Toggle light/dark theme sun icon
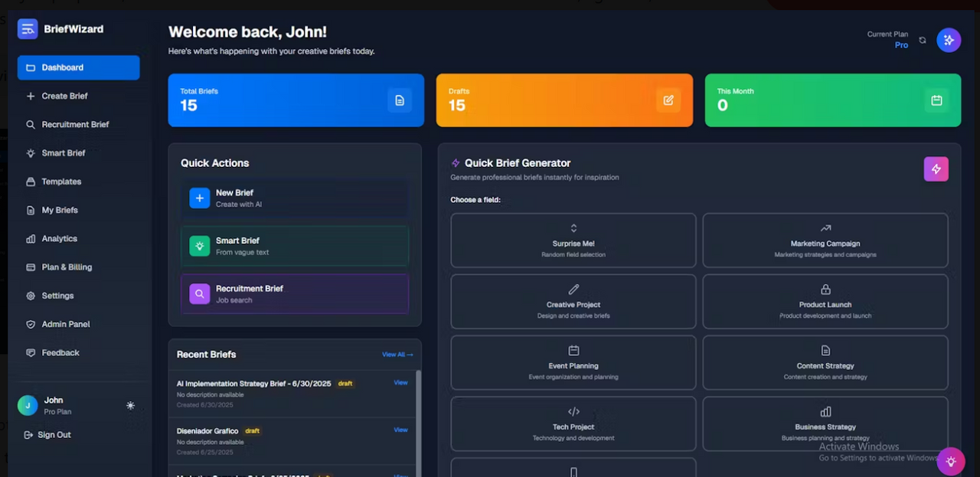 click(130, 406)
